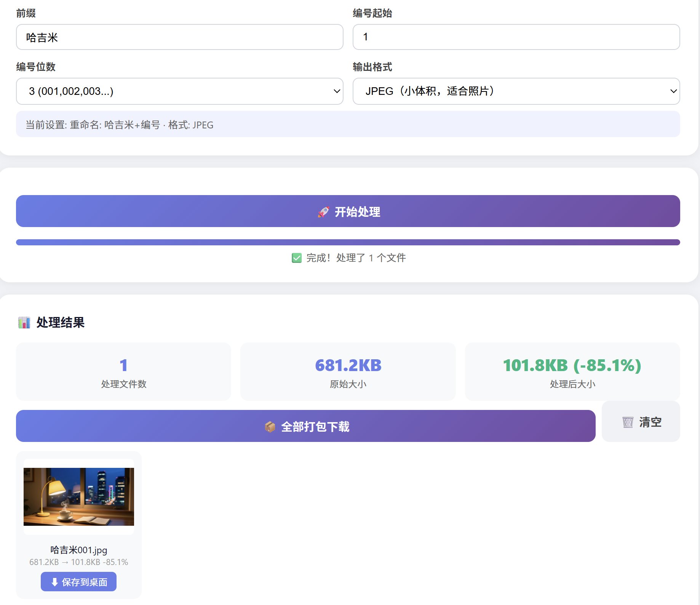
Task: Clear results with the 清空 button
Action: point(641,421)
